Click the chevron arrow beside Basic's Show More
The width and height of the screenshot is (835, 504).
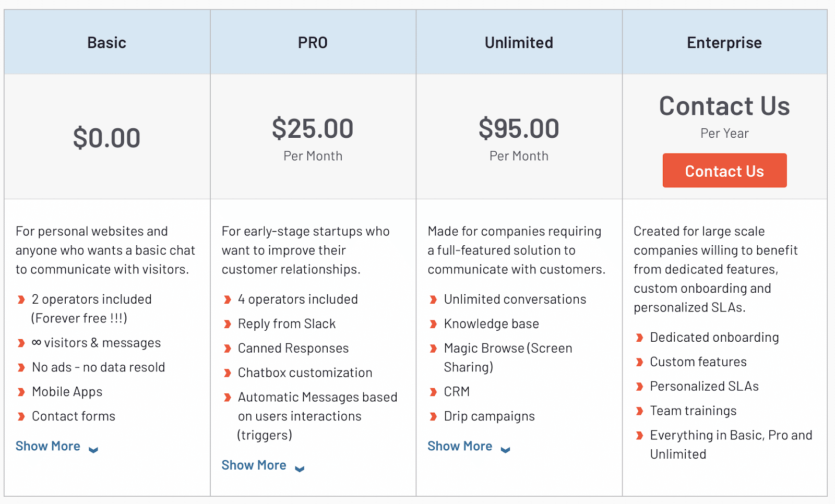93,450
